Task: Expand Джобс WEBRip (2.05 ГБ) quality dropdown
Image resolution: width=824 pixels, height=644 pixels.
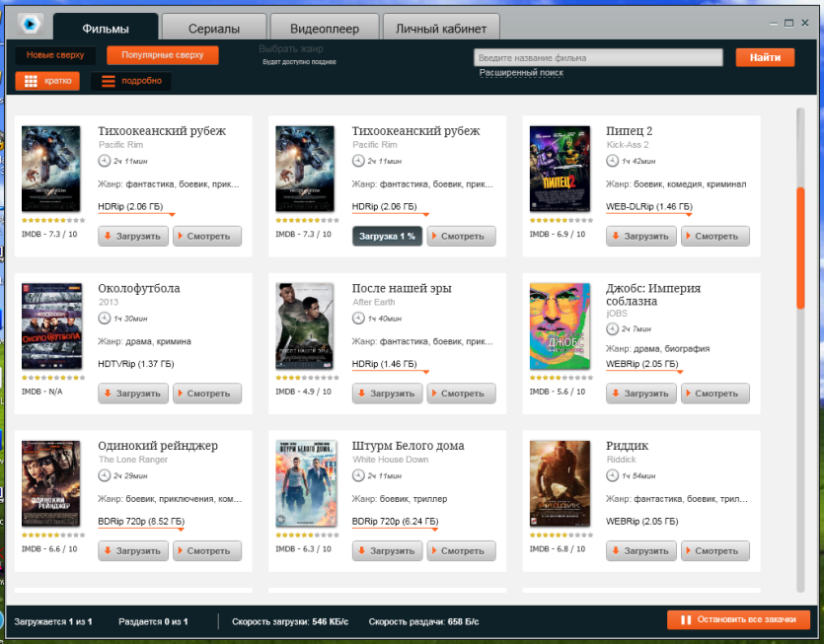Action: 644,365
